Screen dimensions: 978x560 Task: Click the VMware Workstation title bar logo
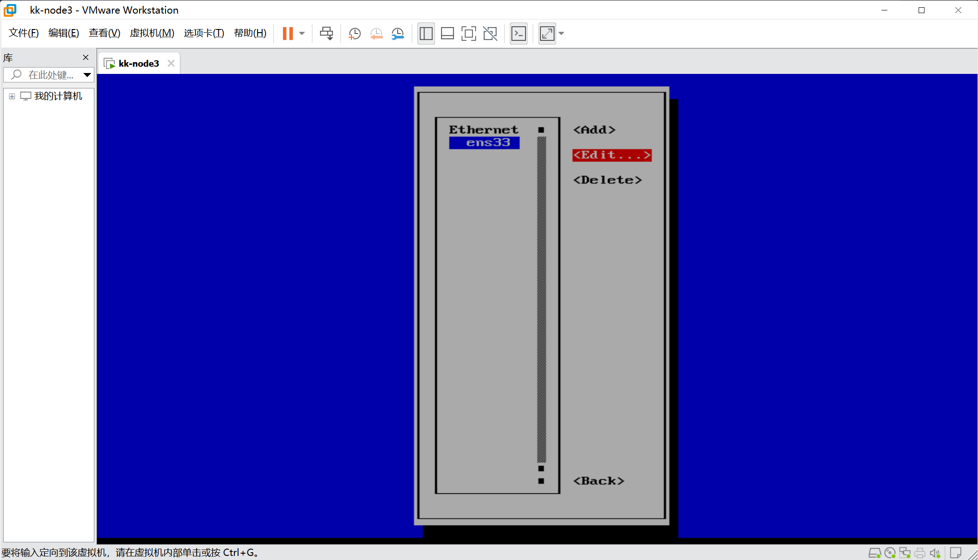[10, 10]
